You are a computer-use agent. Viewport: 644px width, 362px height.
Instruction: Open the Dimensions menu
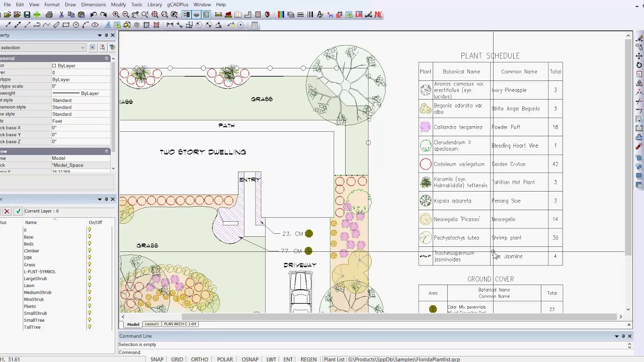pos(93,5)
